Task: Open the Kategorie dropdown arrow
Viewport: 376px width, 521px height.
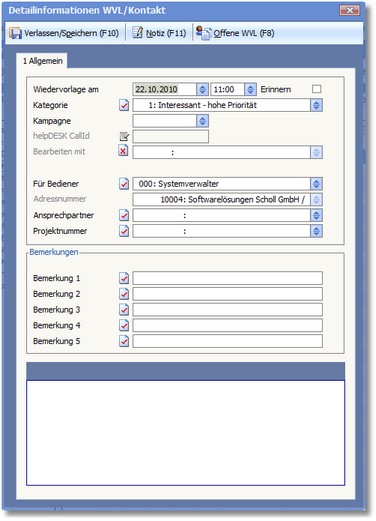Action: pos(316,105)
